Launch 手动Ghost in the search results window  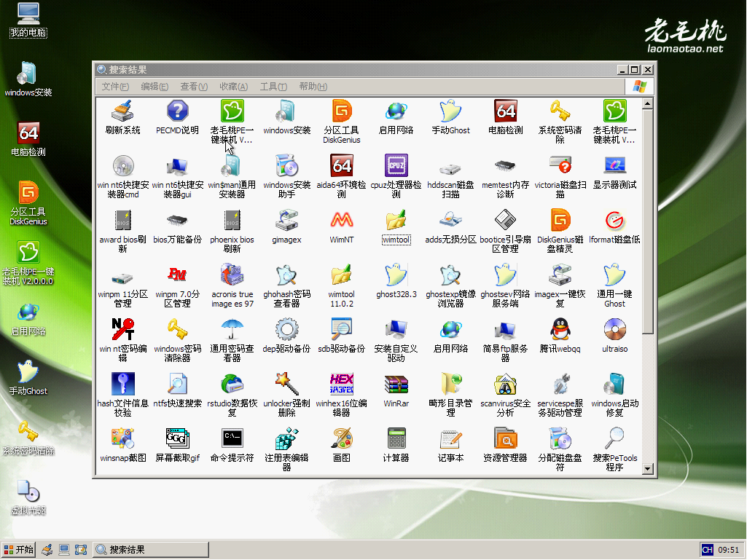coord(450,111)
